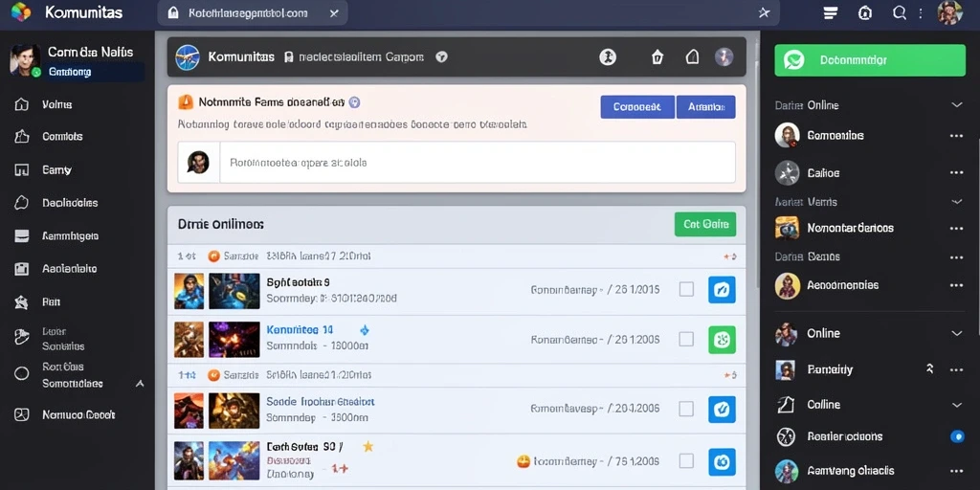Click the Komunitas logo in the top bar
This screenshot has height=490, width=980.
click(21, 11)
